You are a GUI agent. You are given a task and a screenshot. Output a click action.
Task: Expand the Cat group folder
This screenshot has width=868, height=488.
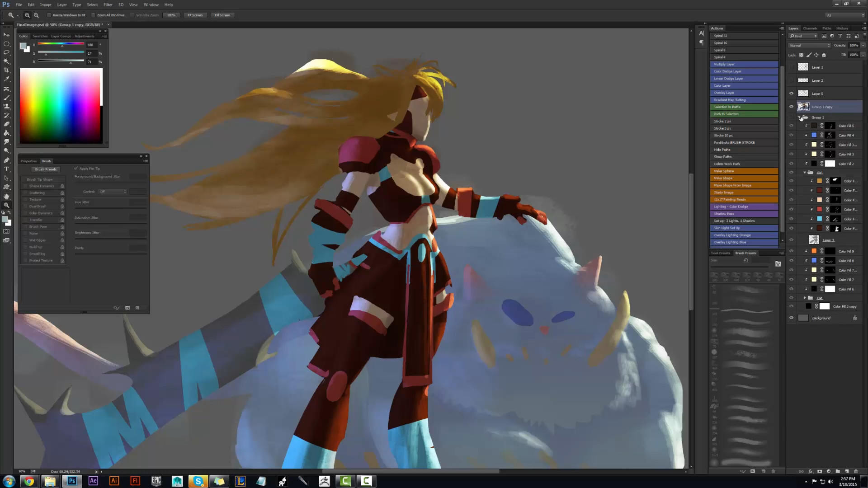pyautogui.click(x=805, y=298)
